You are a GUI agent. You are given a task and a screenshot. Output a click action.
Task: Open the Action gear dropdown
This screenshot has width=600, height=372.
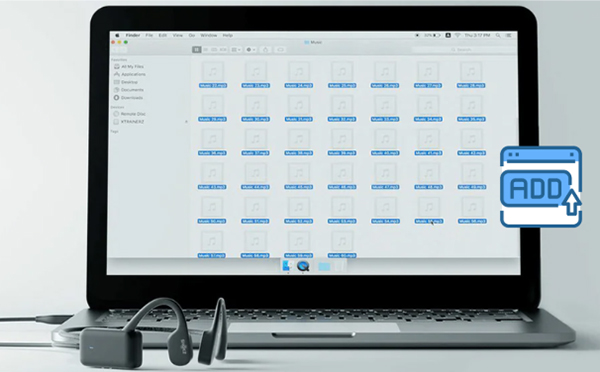pyautogui.click(x=251, y=50)
